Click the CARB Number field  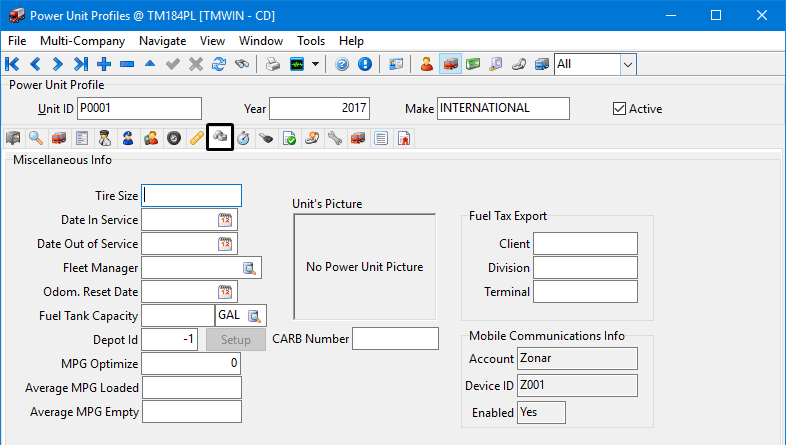[395, 339]
